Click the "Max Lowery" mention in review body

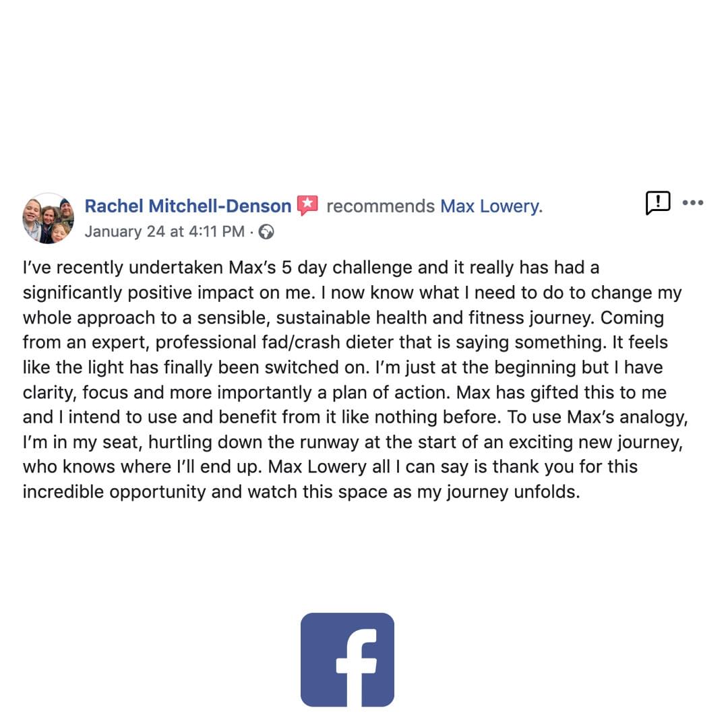[317, 466]
